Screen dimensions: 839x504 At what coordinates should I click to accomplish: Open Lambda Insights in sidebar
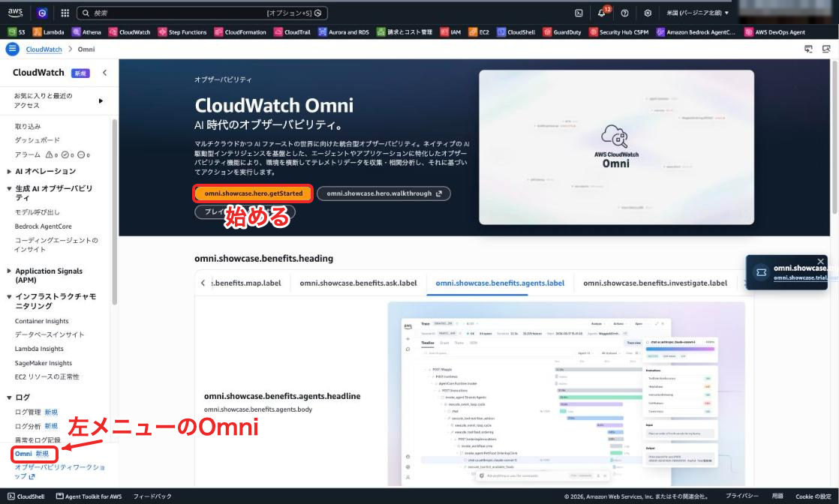pos(39,349)
